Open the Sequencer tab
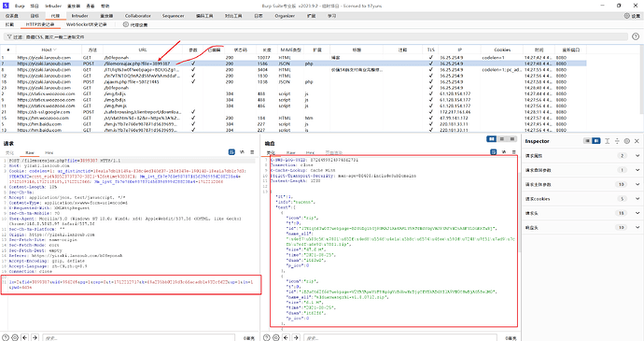 [x=173, y=16]
